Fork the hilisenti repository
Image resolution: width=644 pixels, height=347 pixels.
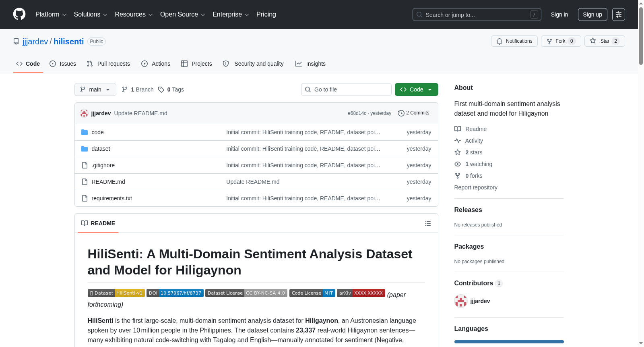(561, 41)
